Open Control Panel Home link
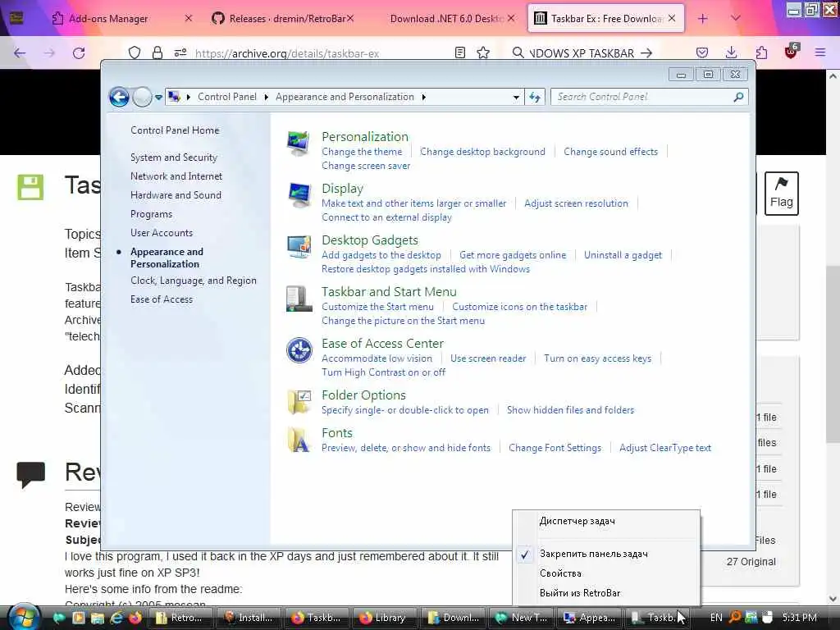Screen dimensions: 840x630 click(175, 130)
